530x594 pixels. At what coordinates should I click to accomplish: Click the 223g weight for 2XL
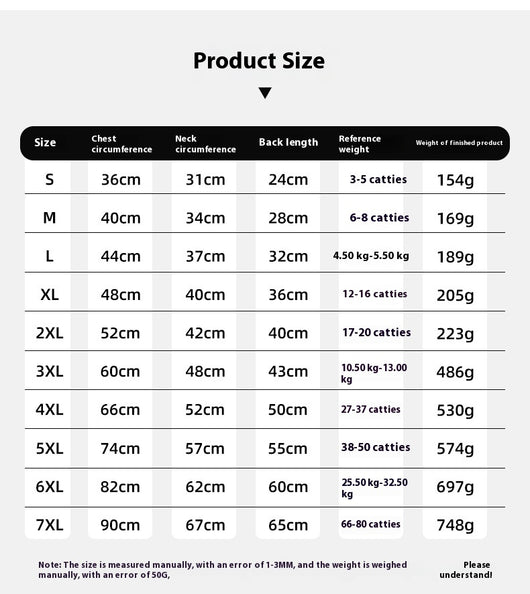point(455,334)
